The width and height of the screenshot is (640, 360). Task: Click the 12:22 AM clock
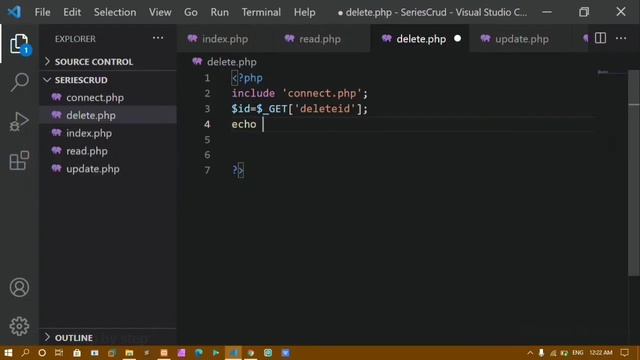pos(601,353)
